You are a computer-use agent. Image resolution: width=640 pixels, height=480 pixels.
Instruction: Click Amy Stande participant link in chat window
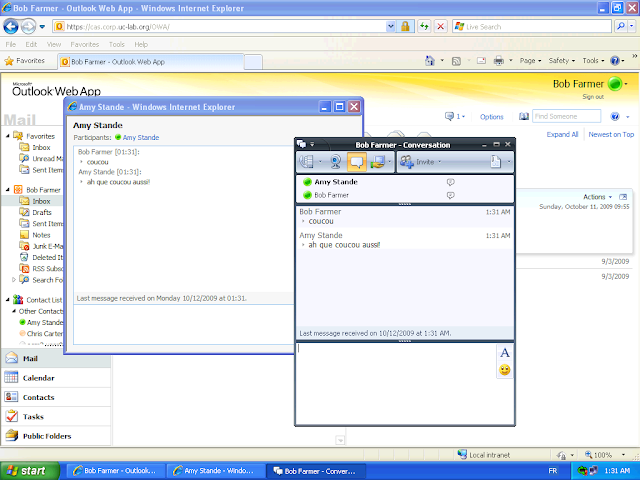140,138
